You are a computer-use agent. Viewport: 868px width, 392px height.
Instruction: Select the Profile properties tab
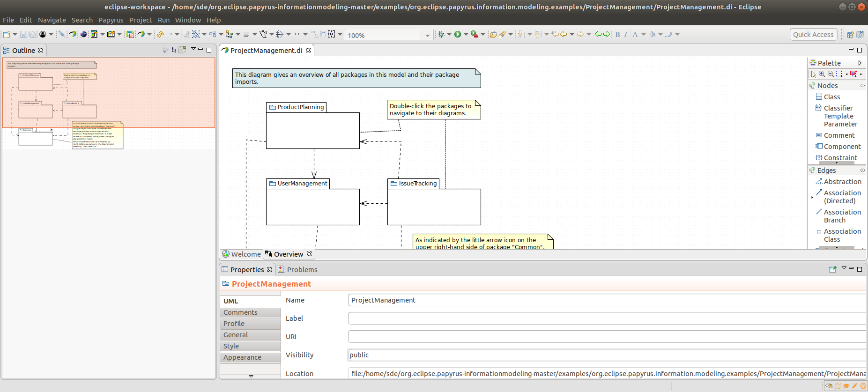(250, 324)
